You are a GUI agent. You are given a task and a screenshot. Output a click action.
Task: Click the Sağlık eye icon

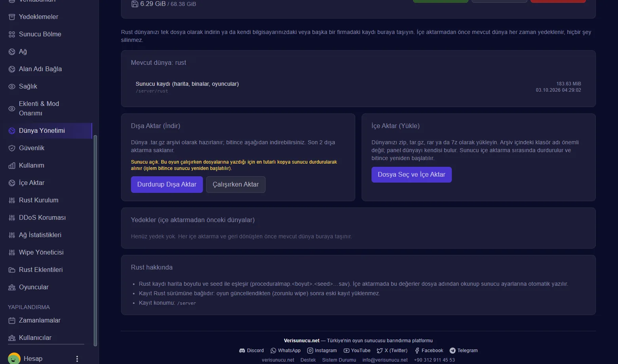[x=12, y=87]
